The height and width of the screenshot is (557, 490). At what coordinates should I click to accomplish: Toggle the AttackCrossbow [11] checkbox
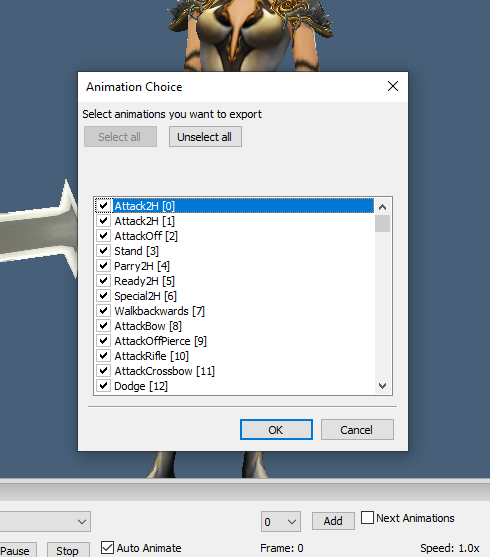point(103,371)
